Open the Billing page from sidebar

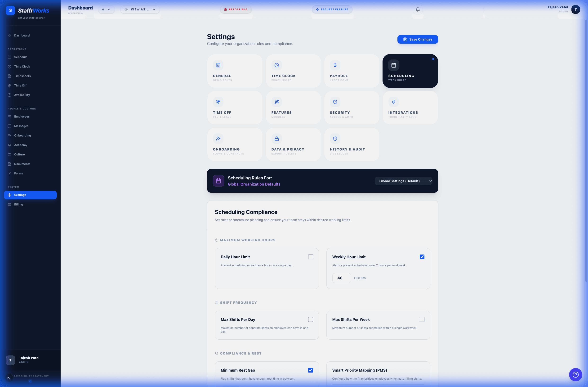pos(18,204)
